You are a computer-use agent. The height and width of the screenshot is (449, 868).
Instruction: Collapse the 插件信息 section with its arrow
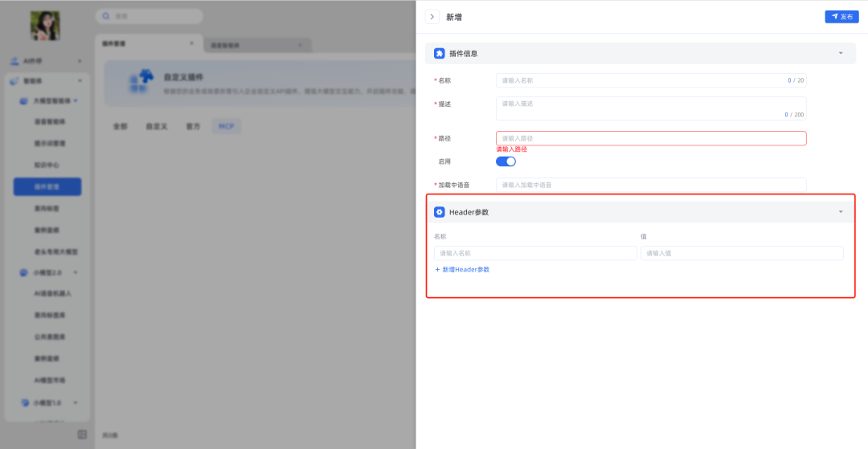tap(841, 53)
